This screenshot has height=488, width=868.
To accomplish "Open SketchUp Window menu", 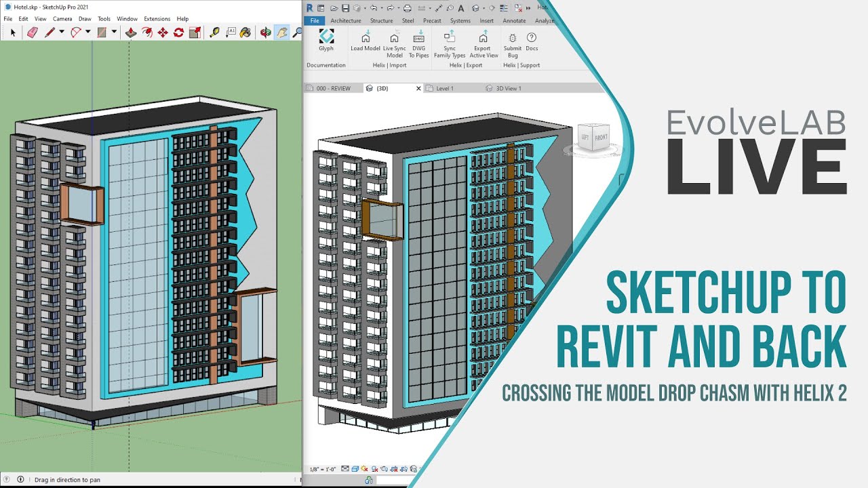I will (x=127, y=19).
